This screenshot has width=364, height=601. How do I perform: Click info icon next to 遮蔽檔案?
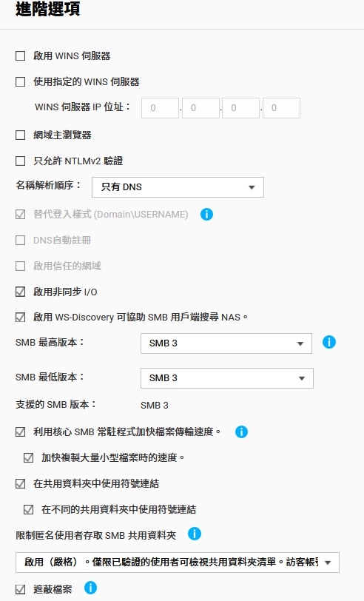(x=91, y=588)
